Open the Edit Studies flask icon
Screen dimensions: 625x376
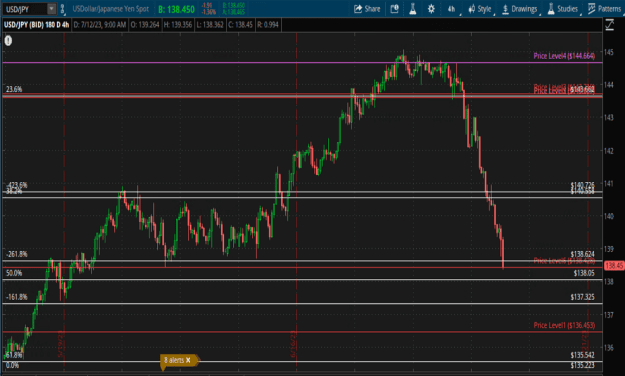coord(413,9)
